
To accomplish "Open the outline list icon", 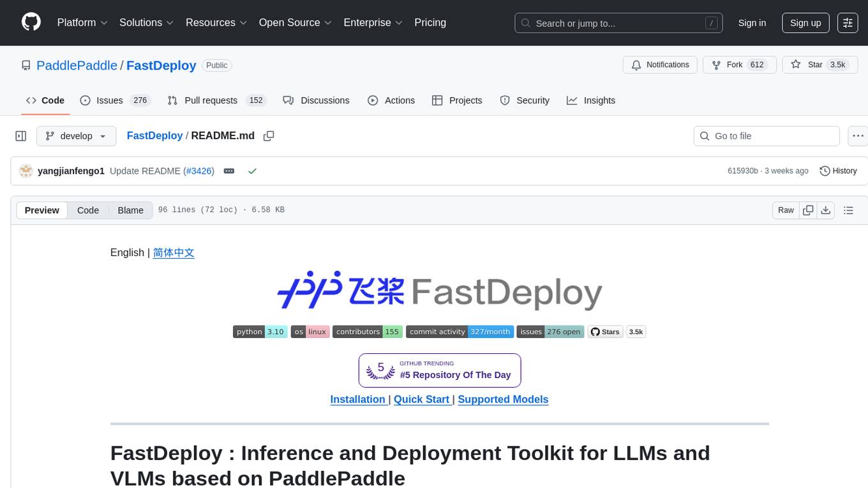I will [848, 210].
